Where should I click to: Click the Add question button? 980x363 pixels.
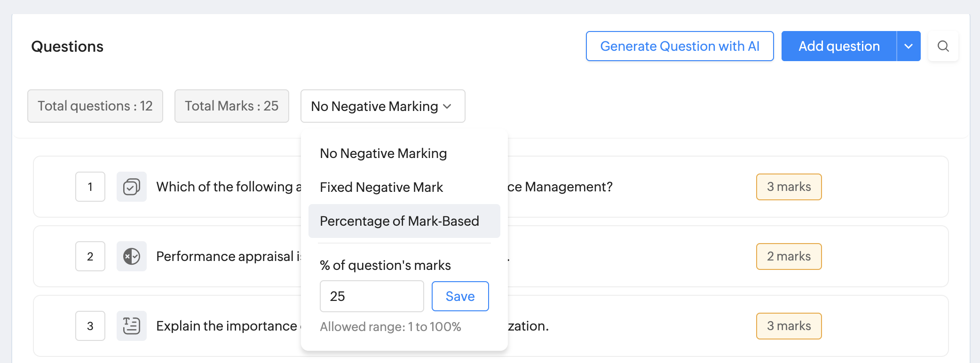click(x=839, y=46)
